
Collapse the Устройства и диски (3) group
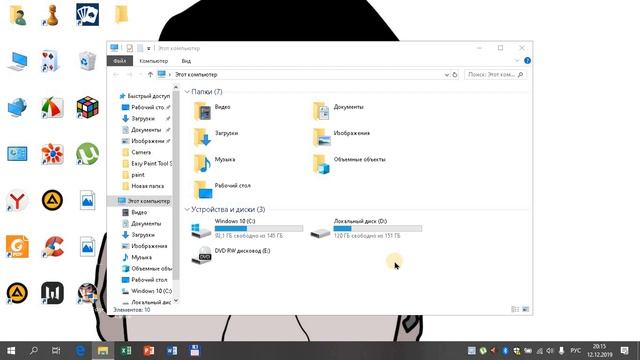point(187,209)
